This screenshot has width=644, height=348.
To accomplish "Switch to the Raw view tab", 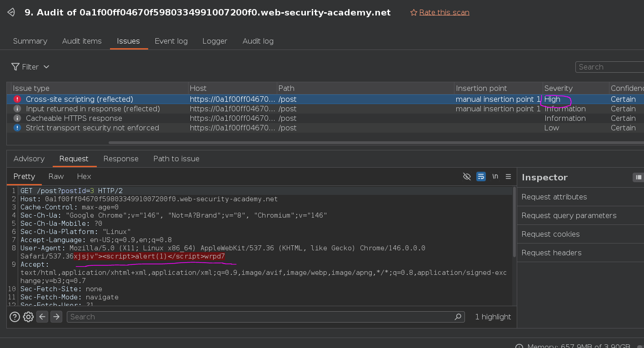I will (56, 176).
